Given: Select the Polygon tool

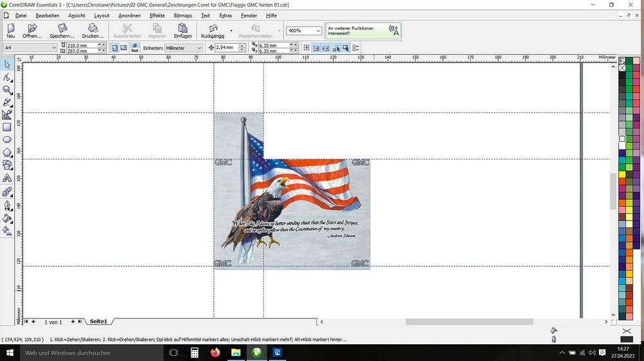Looking at the screenshot, I should tap(7, 153).
